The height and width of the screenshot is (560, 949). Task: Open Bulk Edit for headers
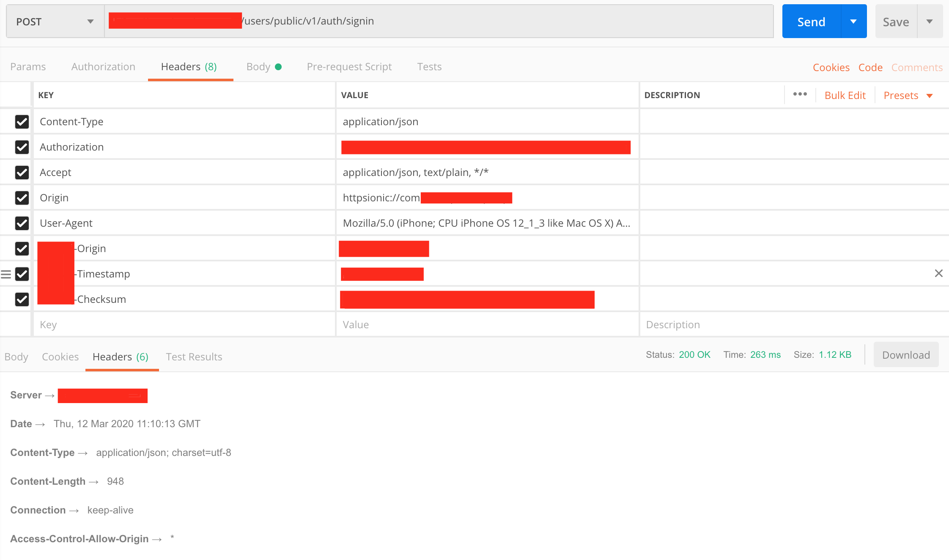(x=845, y=95)
